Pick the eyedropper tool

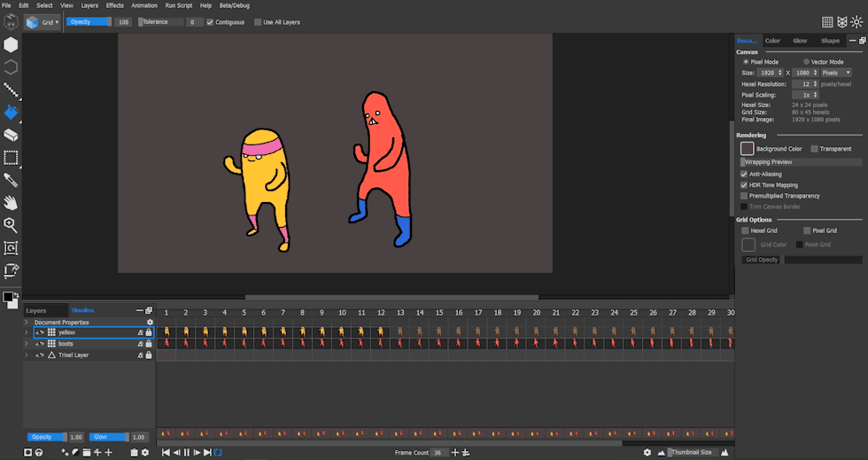12,181
